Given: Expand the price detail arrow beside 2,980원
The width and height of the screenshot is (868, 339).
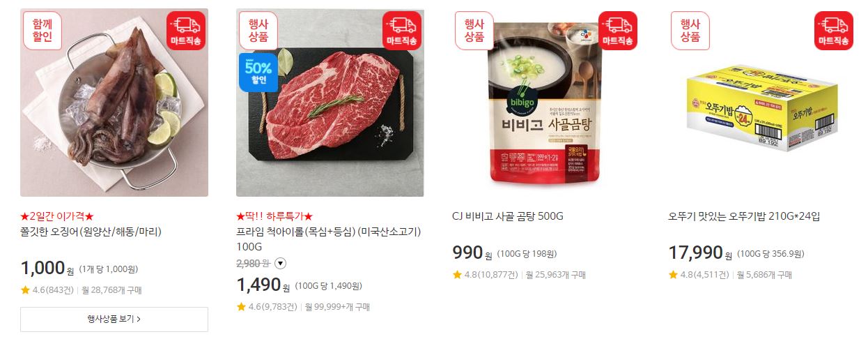Looking at the screenshot, I should click(280, 263).
